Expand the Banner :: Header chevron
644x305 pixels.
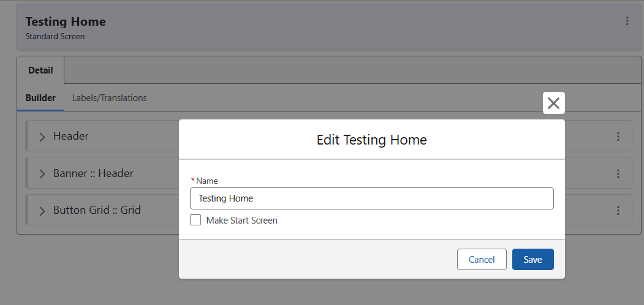(x=42, y=174)
